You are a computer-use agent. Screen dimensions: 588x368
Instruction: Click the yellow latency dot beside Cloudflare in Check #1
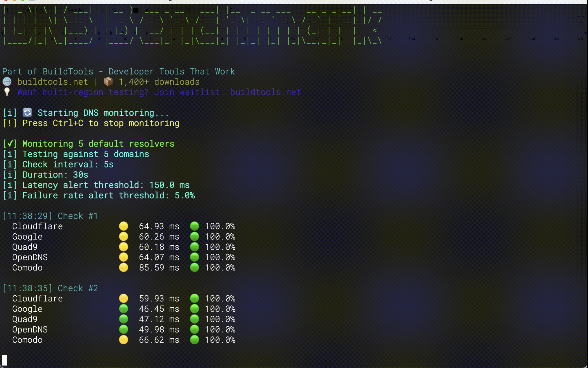pyautogui.click(x=123, y=226)
